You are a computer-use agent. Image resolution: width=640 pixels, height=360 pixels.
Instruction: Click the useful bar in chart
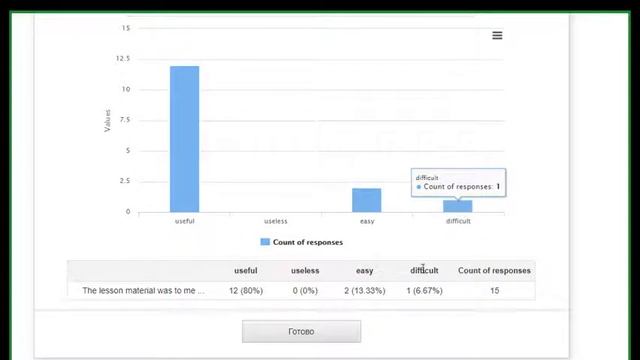click(x=184, y=139)
